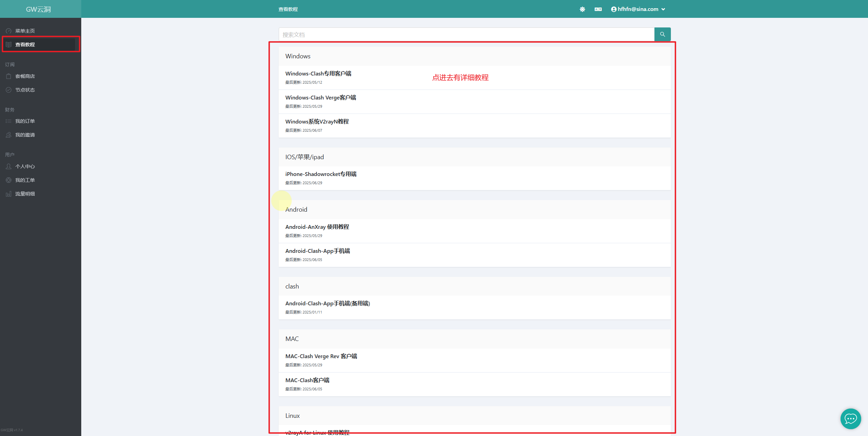Image resolution: width=868 pixels, height=436 pixels.
Task: Click 最后更新: 2025/05/12 date text
Action: 304,82
